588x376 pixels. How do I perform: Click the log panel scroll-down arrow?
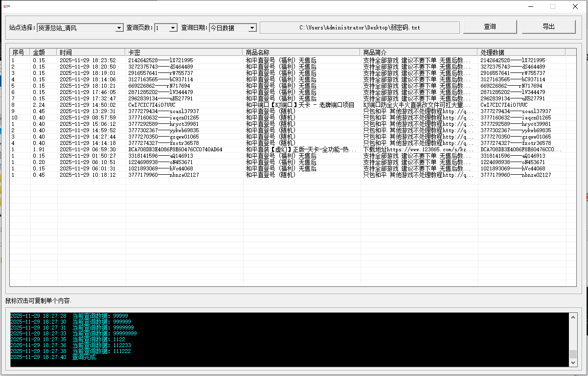pyautogui.click(x=573, y=362)
